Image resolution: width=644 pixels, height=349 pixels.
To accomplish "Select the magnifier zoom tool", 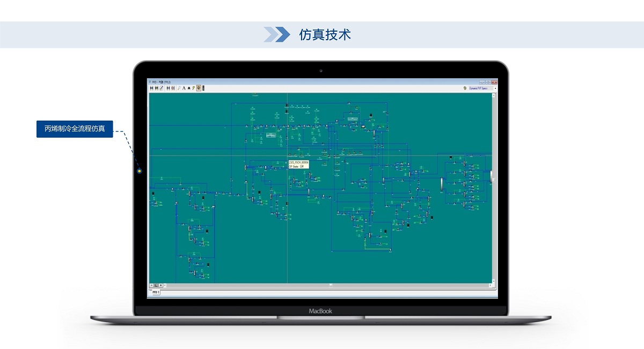I will pyautogui.click(x=179, y=88).
